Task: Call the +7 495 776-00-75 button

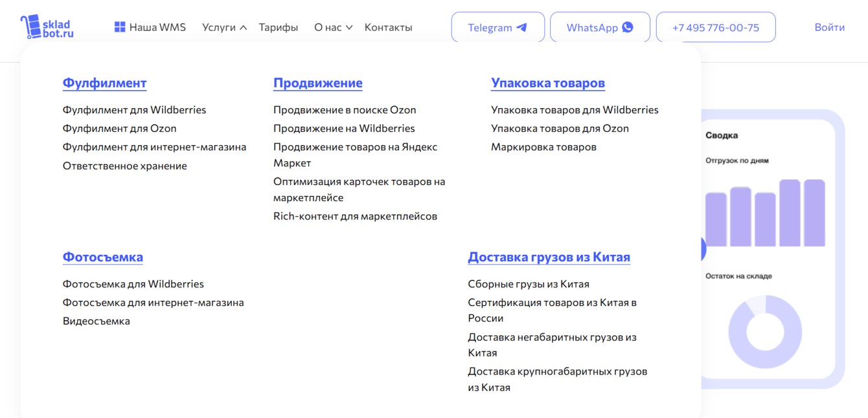Action: tap(716, 27)
